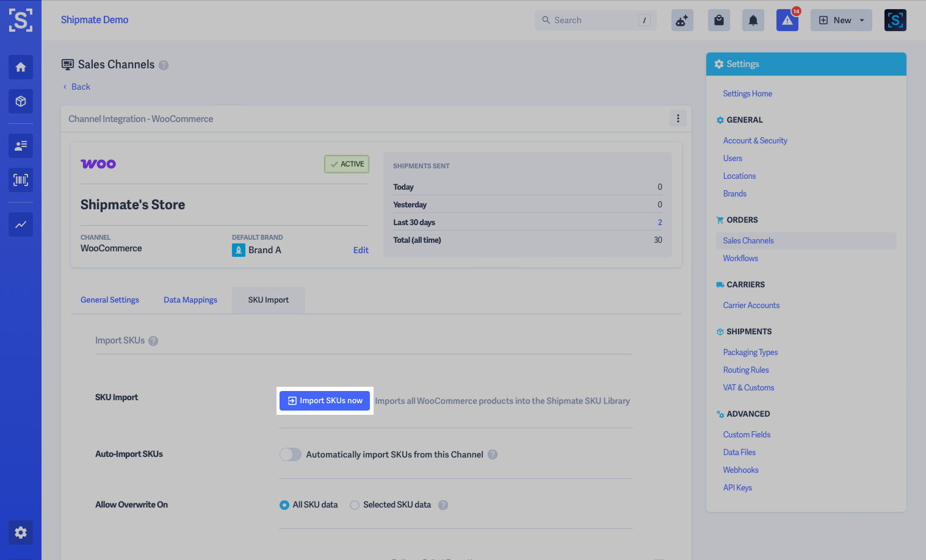Toggle automatic SKU import switch
926x560 pixels.
(291, 454)
